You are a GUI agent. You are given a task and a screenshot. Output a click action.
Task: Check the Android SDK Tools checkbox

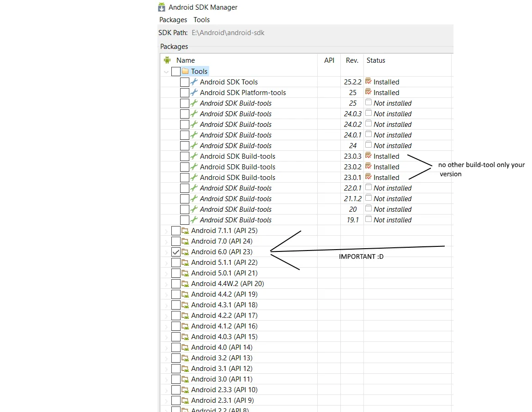click(185, 82)
